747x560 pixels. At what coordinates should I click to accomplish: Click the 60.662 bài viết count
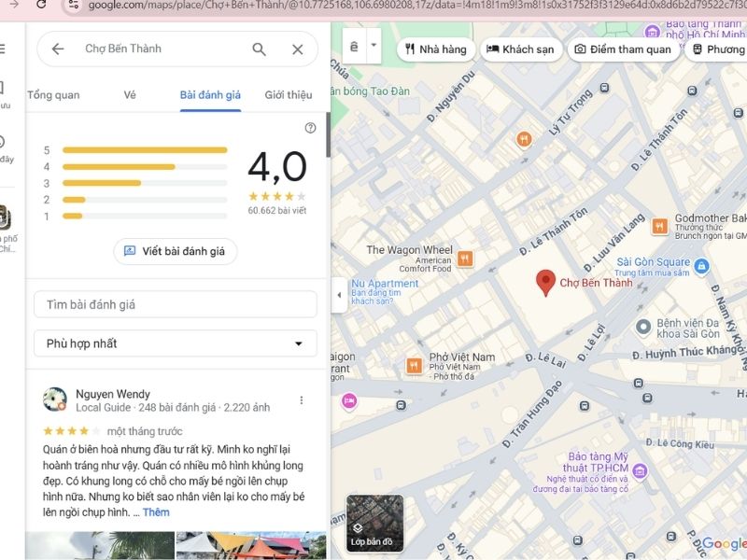(276, 211)
